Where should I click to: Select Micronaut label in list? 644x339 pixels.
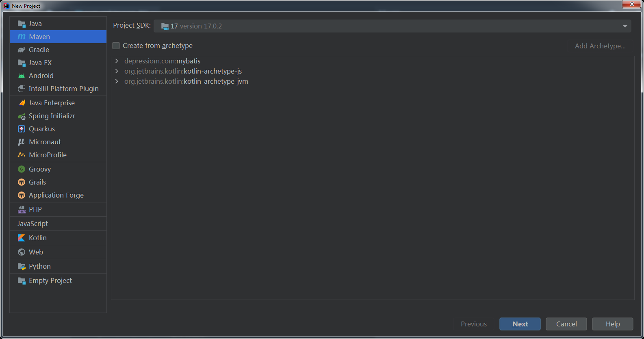(x=45, y=142)
